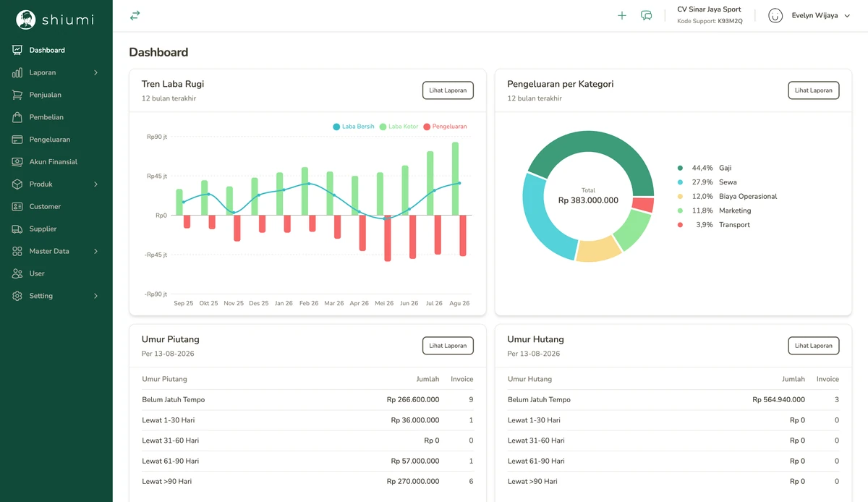Expand the Produk submenu chevron
This screenshot has width=868, height=502.
click(x=95, y=184)
